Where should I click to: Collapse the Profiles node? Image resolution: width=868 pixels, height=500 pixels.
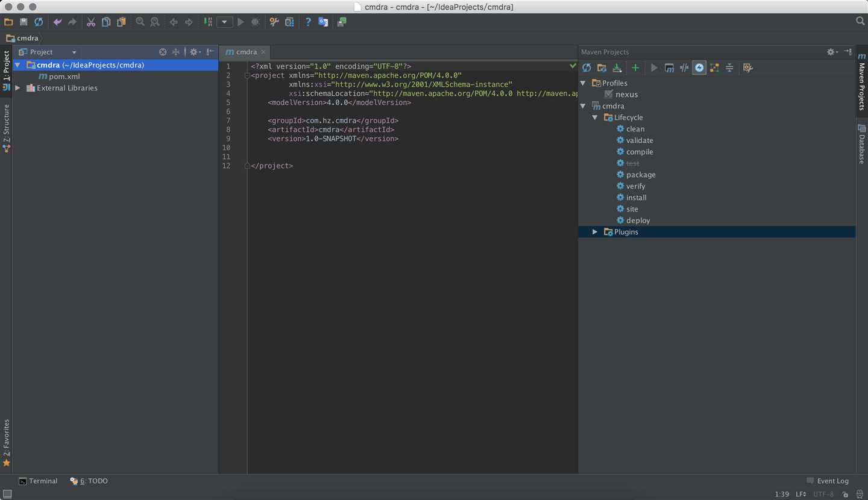point(583,83)
